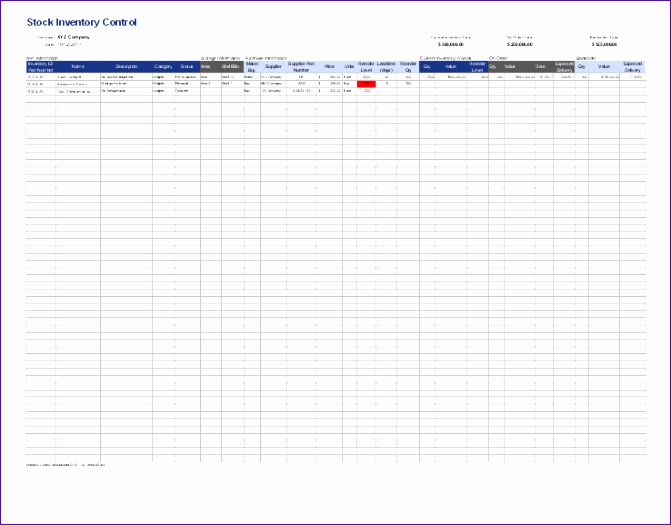The width and height of the screenshot is (671, 525).
Task: Click the $ 250,000.00 on order total
Action: coord(520,44)
